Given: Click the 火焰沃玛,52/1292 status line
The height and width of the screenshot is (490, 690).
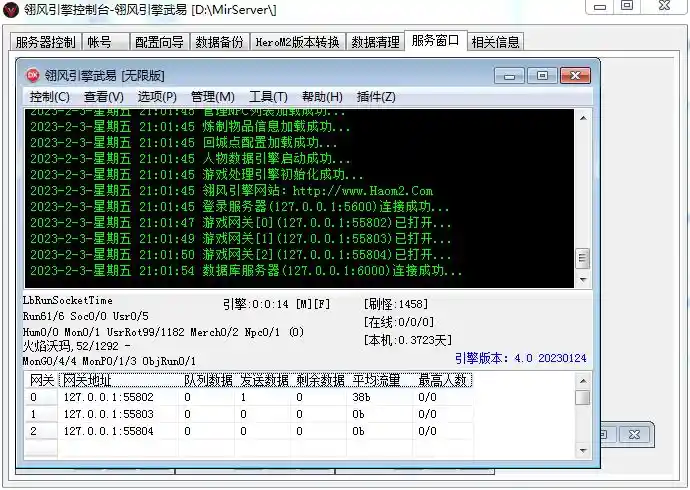Looking at the screenshot, I should [x=77, y=346].
